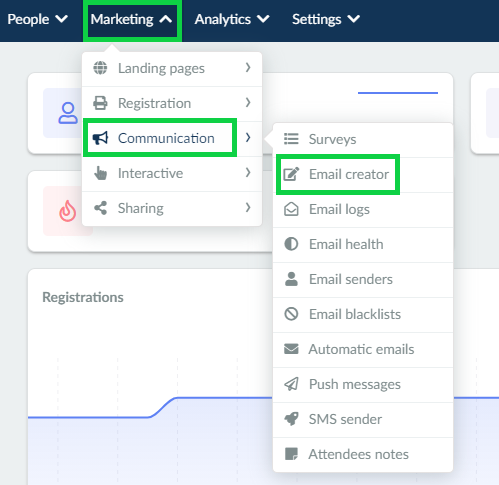This screenshot has height=485, width=499.
Task: Click the share icon beside Sharing
Action: pyautogui.click(x=100, y=208)
